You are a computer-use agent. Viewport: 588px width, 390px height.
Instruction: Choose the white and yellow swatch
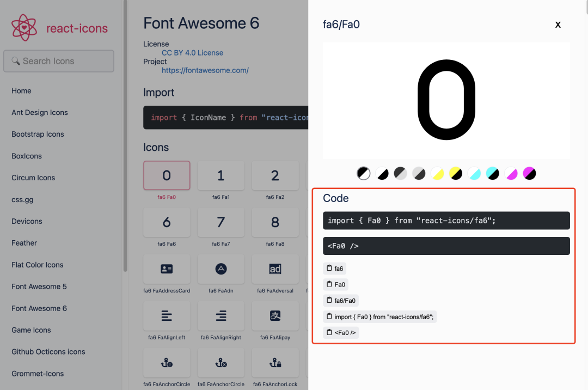(437, 173)
